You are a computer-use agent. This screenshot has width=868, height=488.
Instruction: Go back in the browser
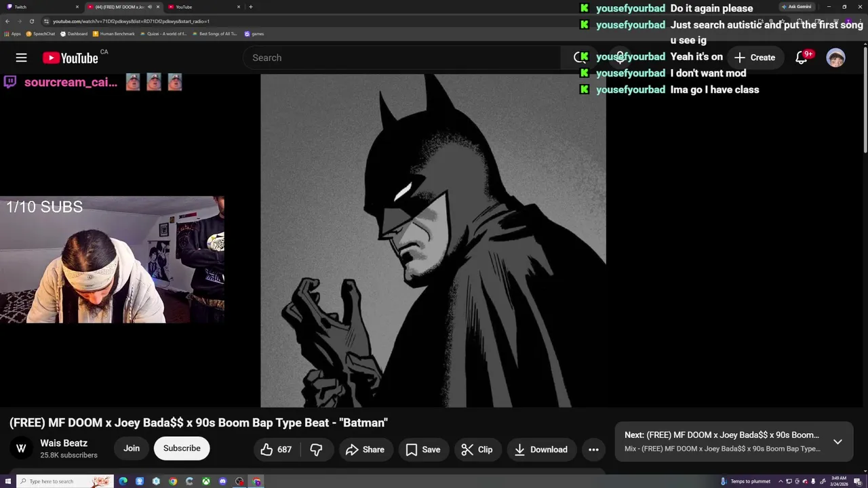coord(7,21)
